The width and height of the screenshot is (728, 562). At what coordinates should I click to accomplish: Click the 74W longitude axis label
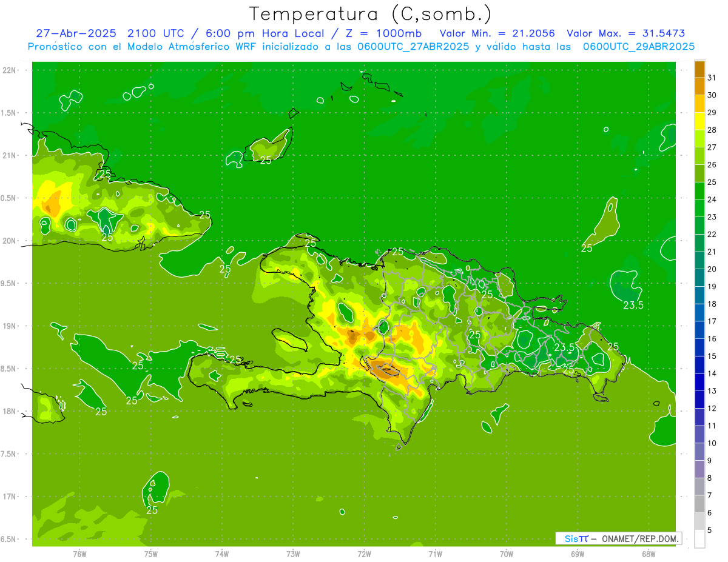coord(222,554)
